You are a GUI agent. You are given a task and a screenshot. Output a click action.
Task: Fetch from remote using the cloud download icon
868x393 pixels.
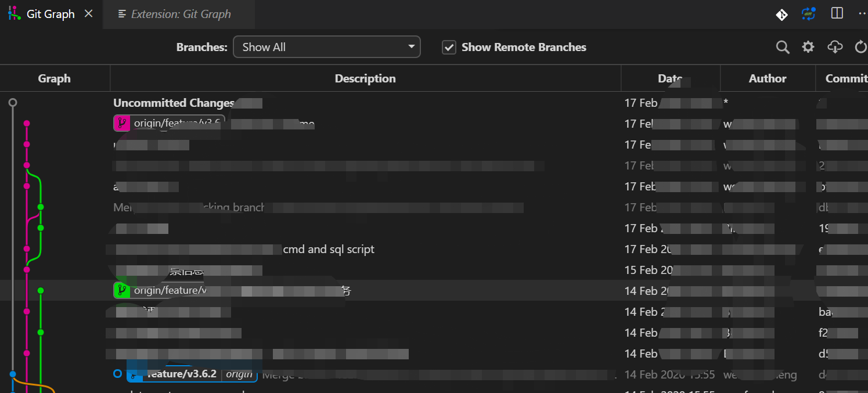[x=834, y=47]
